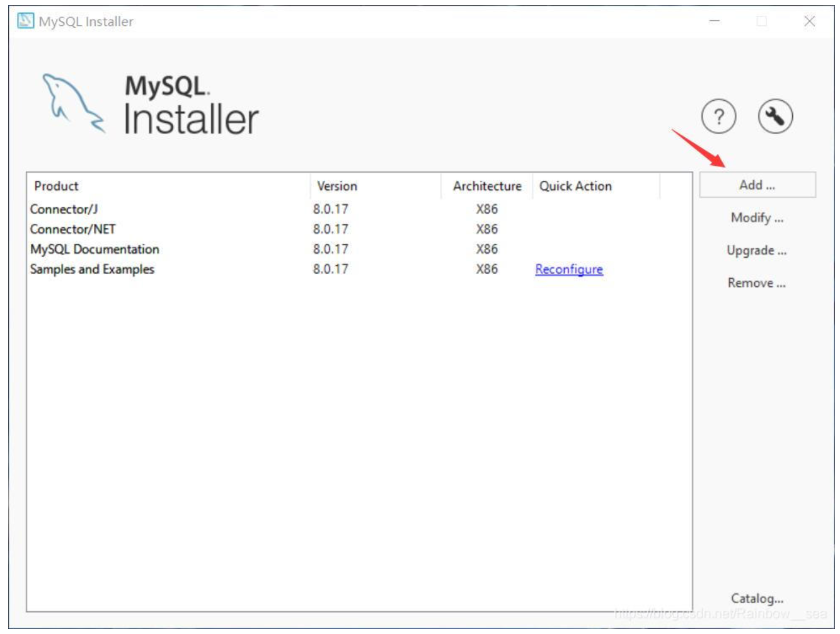Click the 8.0.17 version of Connector/J
The height and width of the screenshot is (634, 840).
tap(331, 209)
